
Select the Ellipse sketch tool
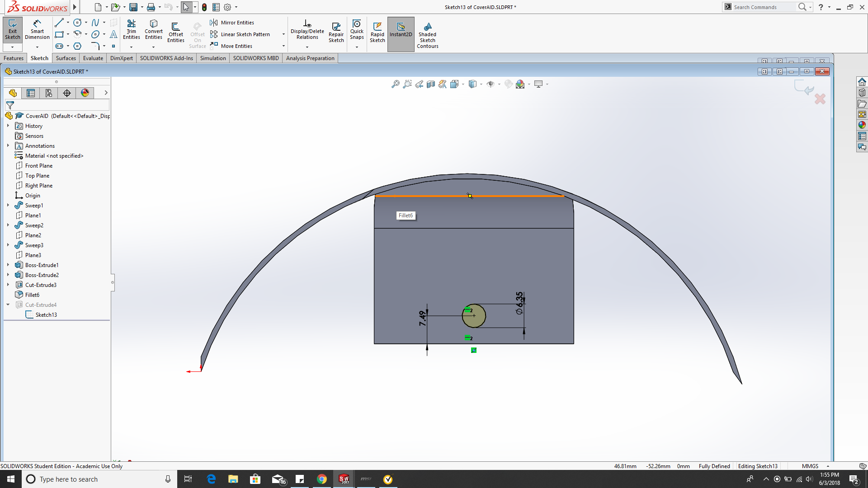(x=95, y=34)
